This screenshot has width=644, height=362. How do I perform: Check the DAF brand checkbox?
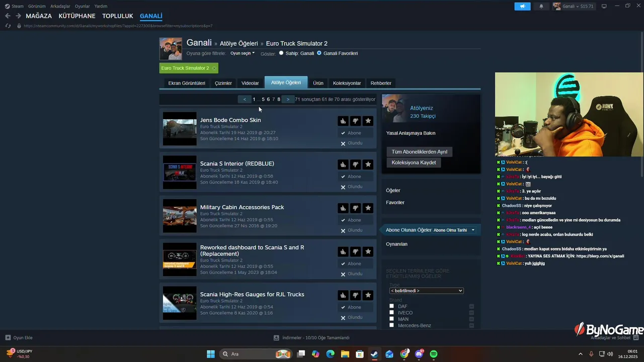(391, 306)
